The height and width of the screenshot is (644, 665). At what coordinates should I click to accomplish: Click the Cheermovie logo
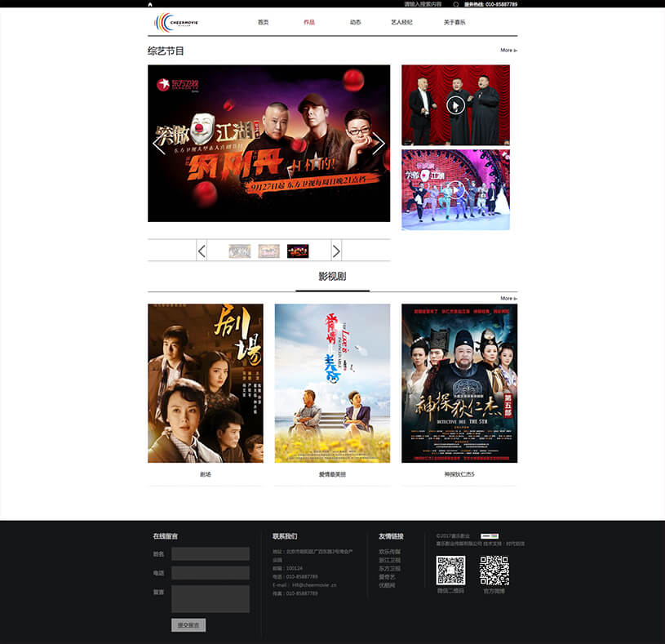(176, 22)
